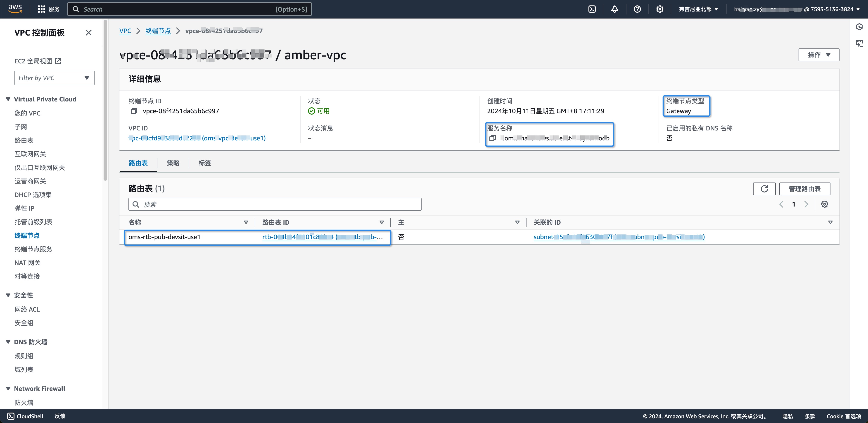Refresh the route tables list
The image size is (868, 423).
[x=764, y=189]
